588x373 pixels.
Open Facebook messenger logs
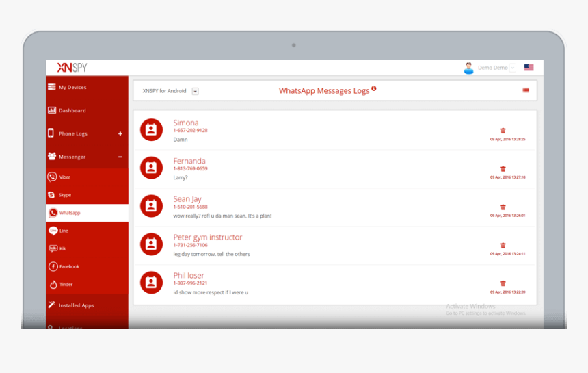coord(87,266)
